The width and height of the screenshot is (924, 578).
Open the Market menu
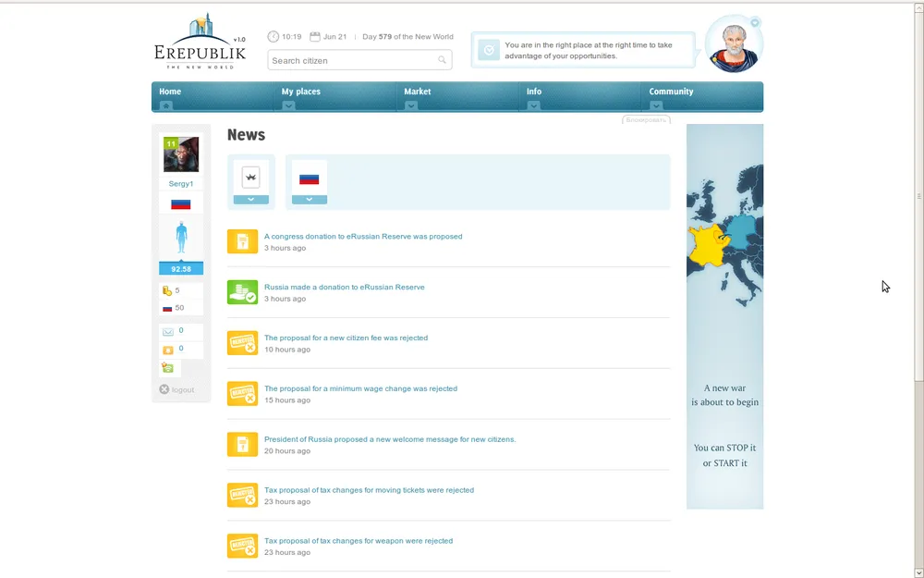click(x=418, y=92)
